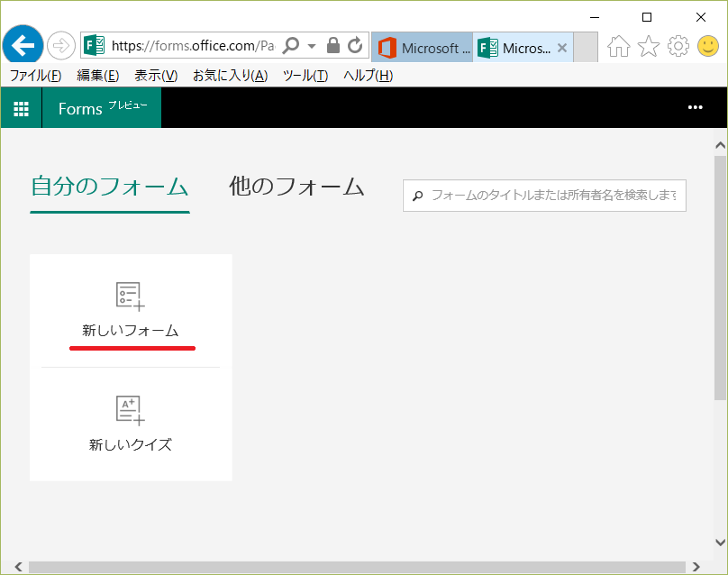Refresh the page with reload icon
This screenshot has height=575, width=728.
point(355,45)
